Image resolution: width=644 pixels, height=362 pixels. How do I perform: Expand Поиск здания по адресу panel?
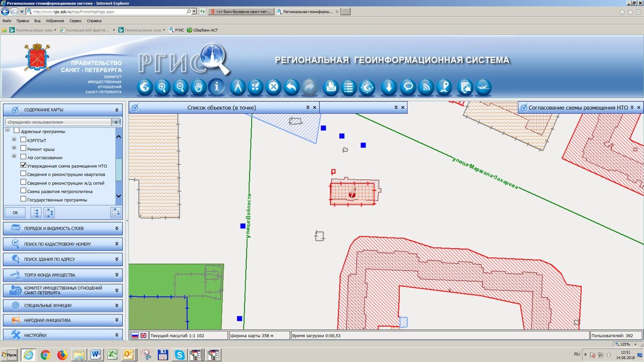63,259
